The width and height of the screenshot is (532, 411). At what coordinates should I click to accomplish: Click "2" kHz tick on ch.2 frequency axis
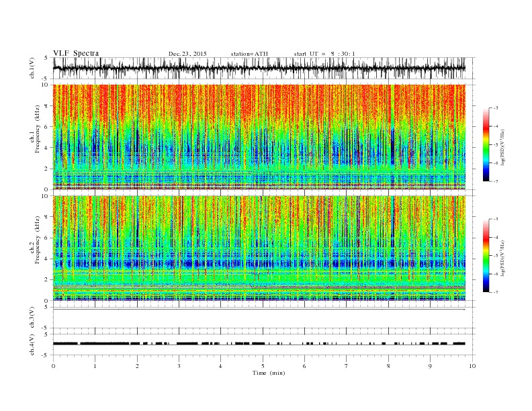[x=47, y=280]
